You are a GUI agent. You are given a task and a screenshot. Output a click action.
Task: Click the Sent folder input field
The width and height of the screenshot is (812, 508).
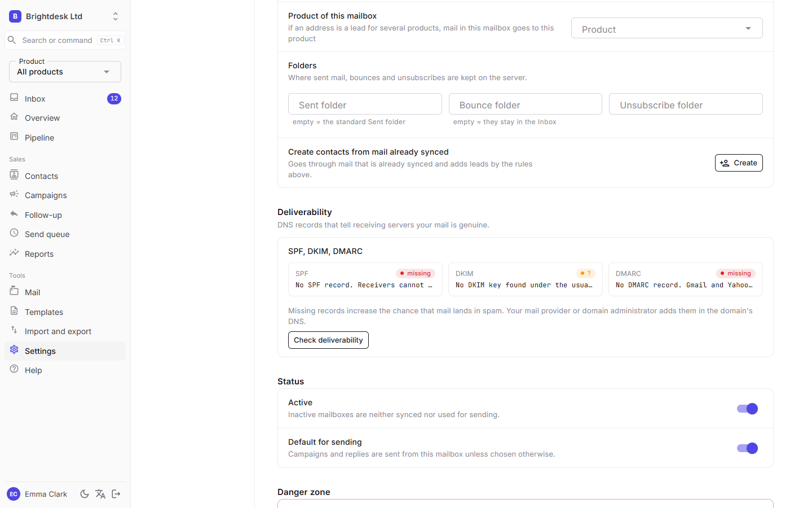365,104
